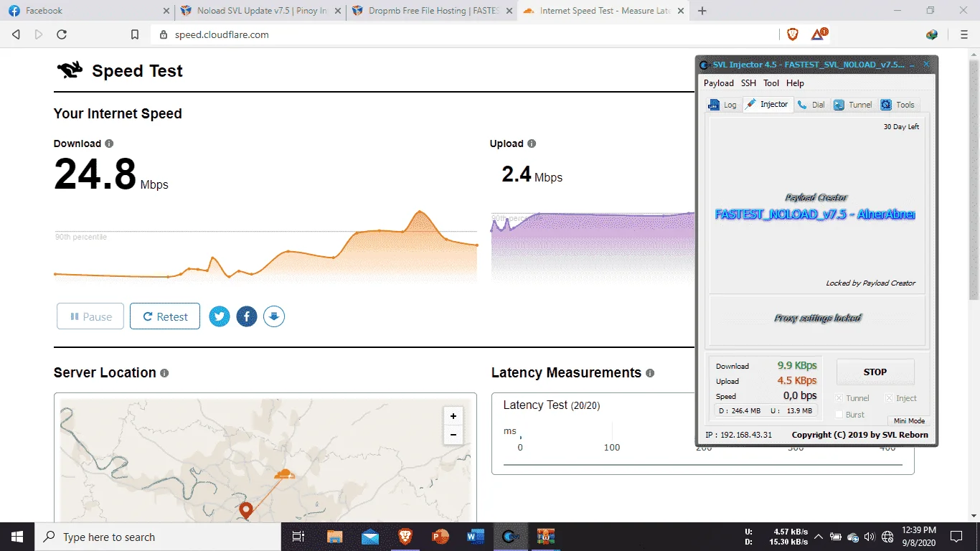Open WinRAR from the taskbar

tap(546, 537)
